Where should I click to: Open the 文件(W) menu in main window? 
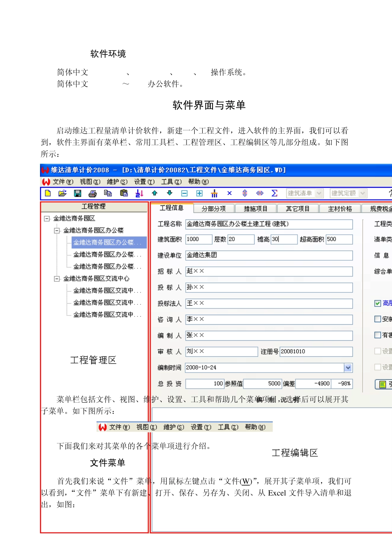tap(63, 182)
